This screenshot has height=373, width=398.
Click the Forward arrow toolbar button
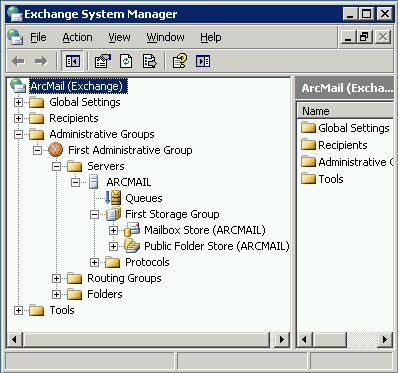point(41,61)
